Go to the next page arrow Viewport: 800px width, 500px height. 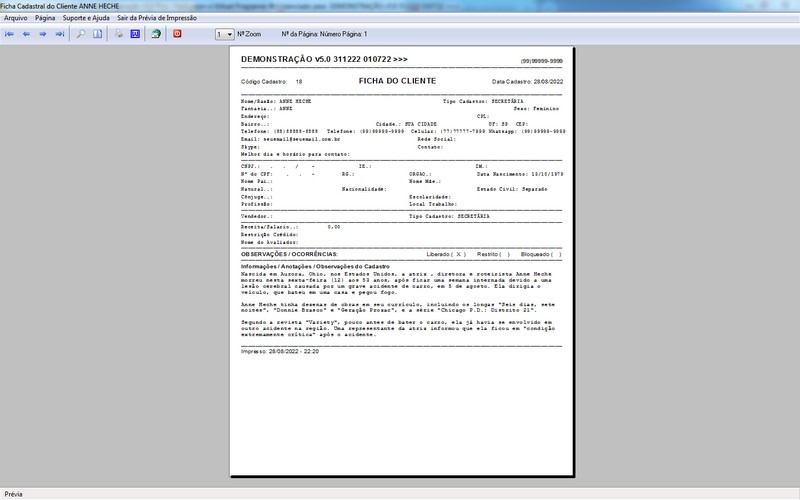[x=43, y=34]
